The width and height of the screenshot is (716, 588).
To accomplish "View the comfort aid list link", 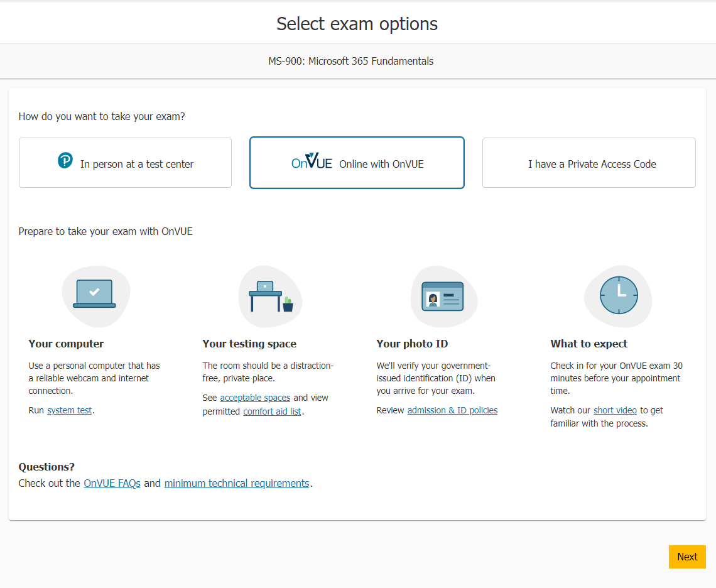I will point(272,411).
